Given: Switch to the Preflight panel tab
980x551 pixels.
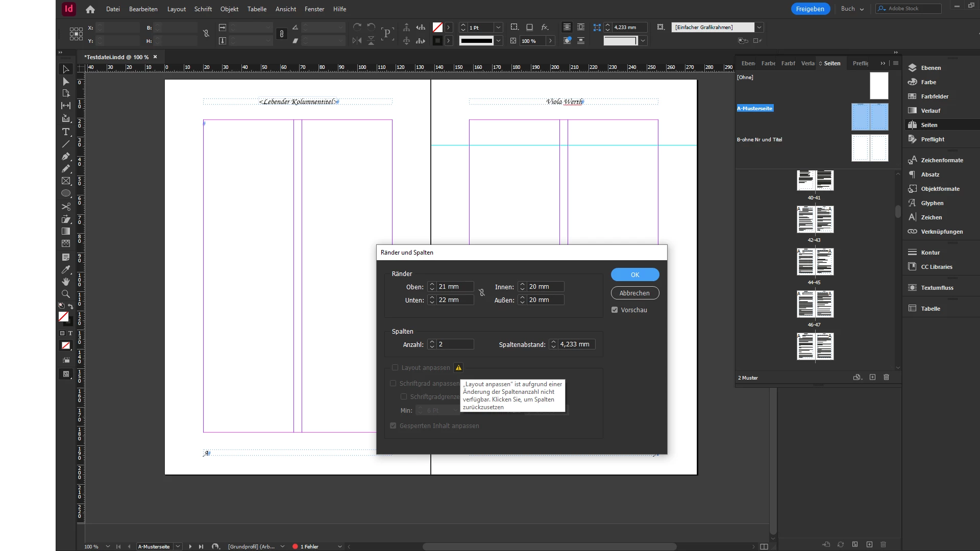Looking at the screenshot, I should pyautogui.click(x=860, y=63).
